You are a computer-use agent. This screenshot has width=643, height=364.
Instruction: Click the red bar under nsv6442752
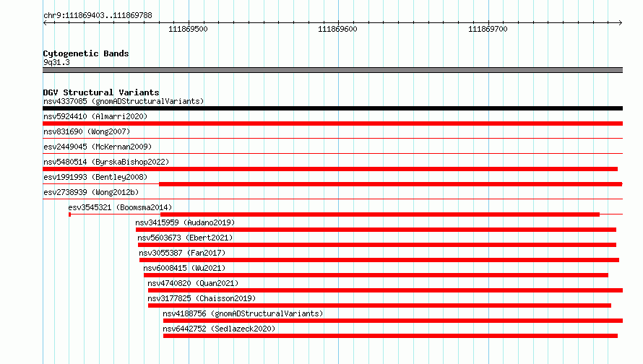(x=390, y=336)
